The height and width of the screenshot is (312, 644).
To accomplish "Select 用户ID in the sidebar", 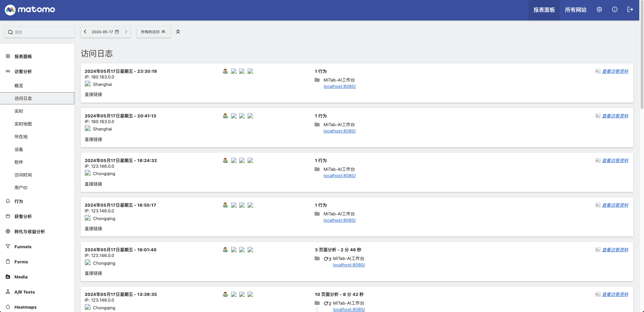I will [x=21, y=188].
